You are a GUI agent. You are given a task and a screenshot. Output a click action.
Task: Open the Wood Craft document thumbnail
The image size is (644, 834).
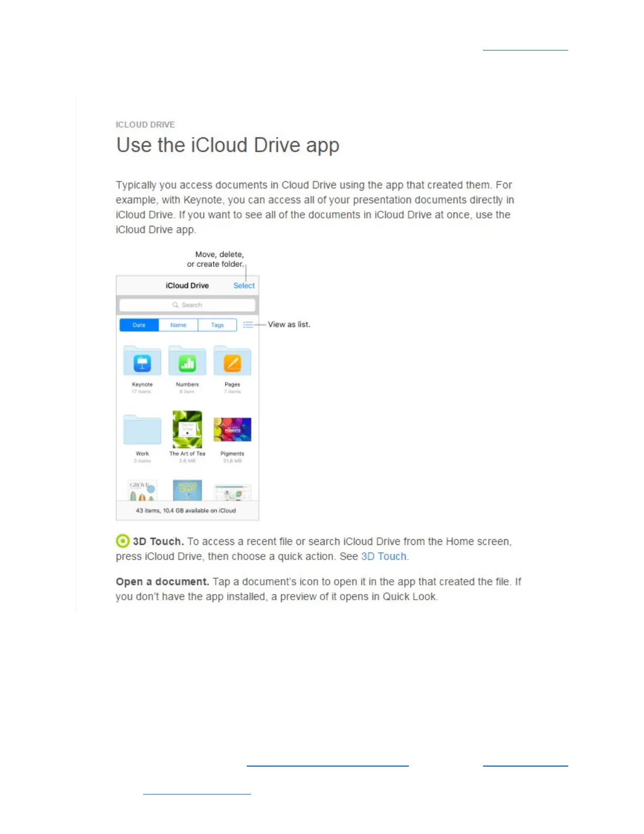pos(187,490)
